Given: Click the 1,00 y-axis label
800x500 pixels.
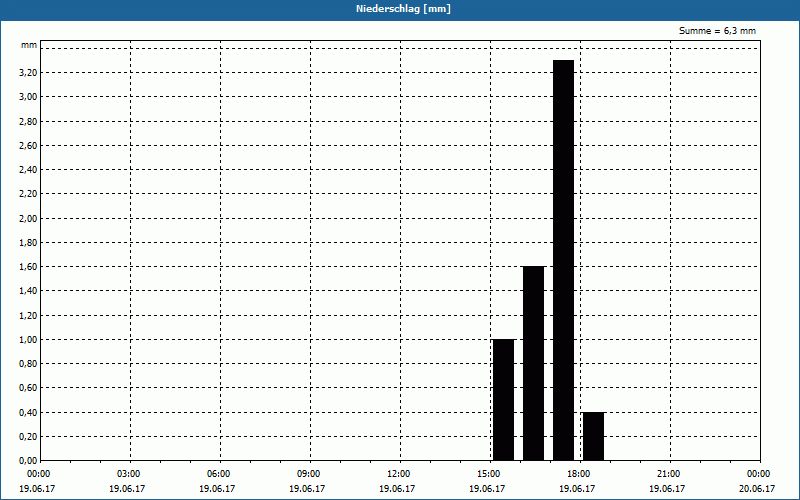Looking at the screenshot, I should point(28,339).
